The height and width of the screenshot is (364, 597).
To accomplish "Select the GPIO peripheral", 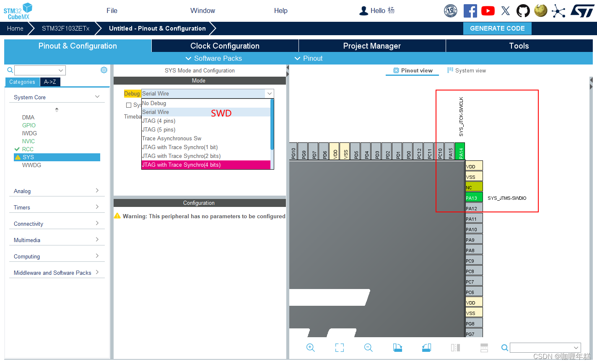I will 29,125.
